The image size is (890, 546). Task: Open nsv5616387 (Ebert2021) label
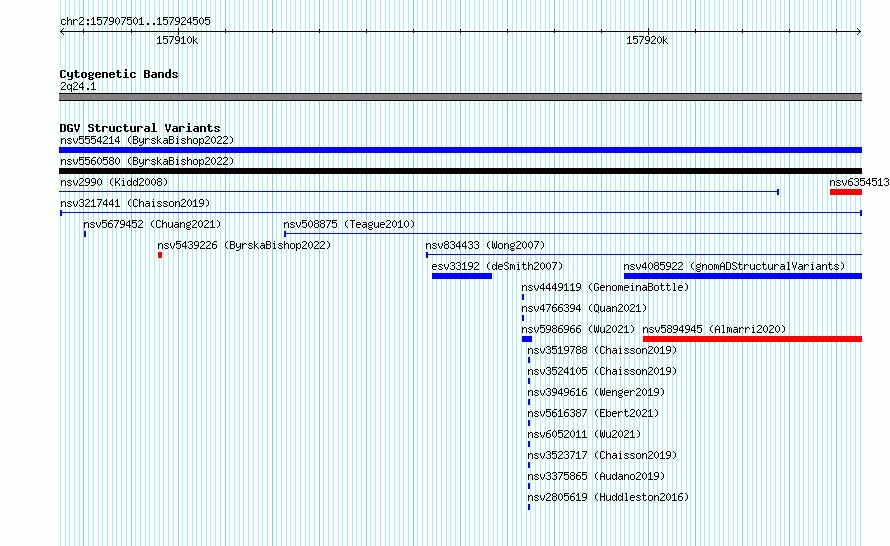coord(593,413)
